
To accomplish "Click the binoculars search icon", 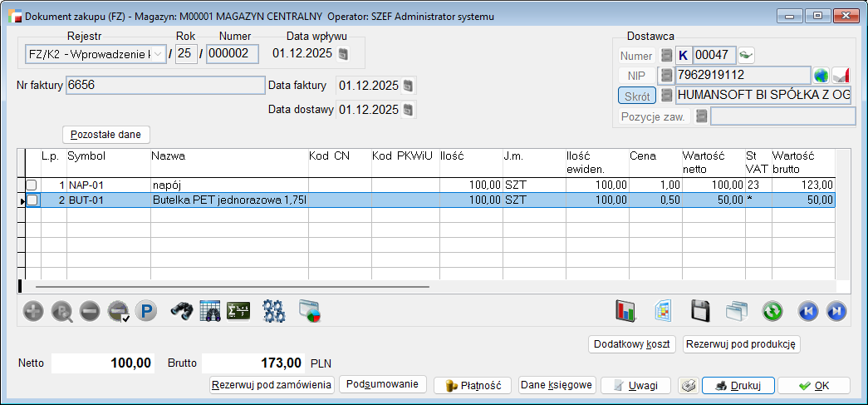I will (x=182, y=312).
